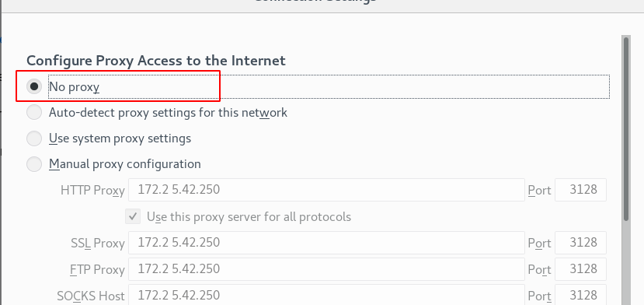The height and width of the screenshot is (305, 644).
Task: Enable Manual proxy configuration radio button
Action: click(34, 164)
